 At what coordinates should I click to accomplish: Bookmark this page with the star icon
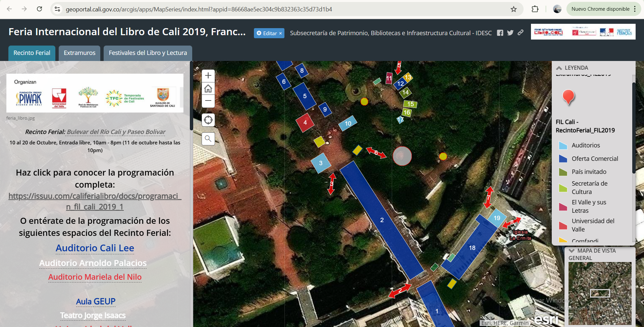pyautogui.click(x=514, y=9)
